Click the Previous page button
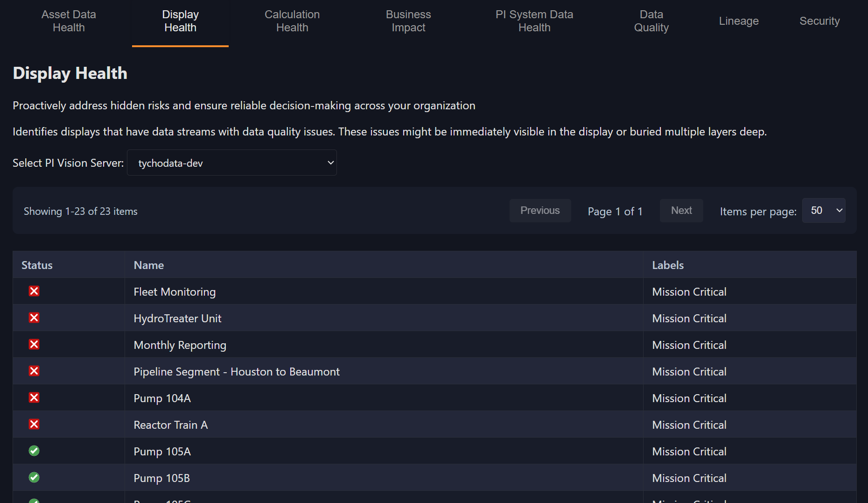Screen dimensions: 868x503 [540, 211]
